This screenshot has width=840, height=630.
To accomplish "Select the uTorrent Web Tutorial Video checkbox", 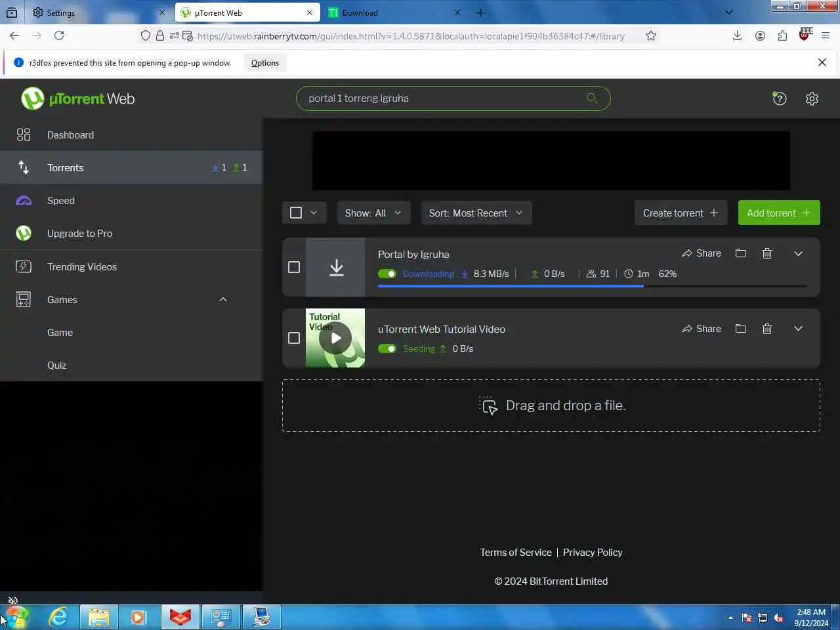I will pos(294,338).
